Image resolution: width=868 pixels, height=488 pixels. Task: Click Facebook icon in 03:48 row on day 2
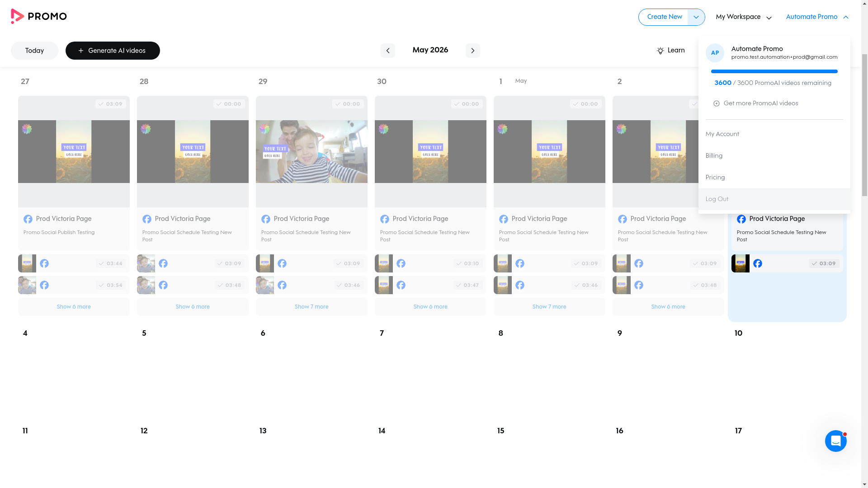coord(639,285)
